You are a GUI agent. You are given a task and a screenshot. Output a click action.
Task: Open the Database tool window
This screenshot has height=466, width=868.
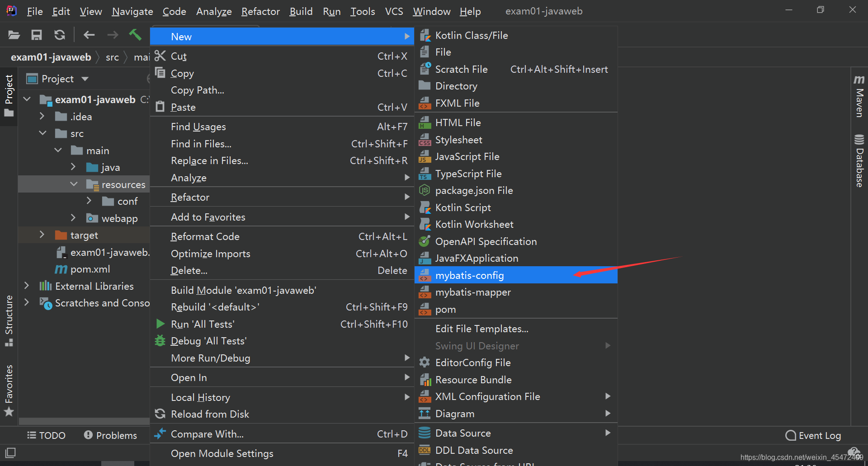[x=859, y=160]
